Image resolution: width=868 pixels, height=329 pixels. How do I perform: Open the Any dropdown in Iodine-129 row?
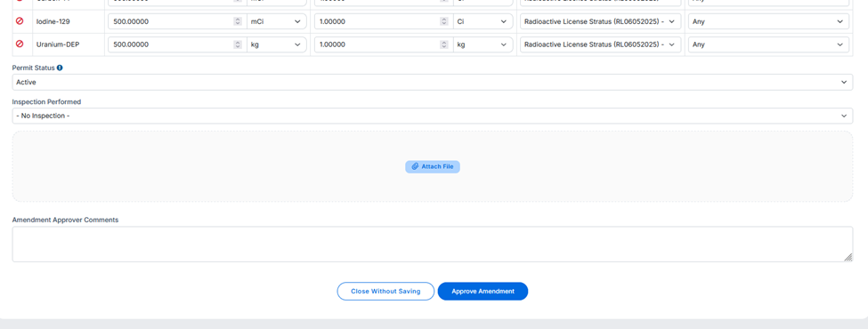(x=768, y=21)
